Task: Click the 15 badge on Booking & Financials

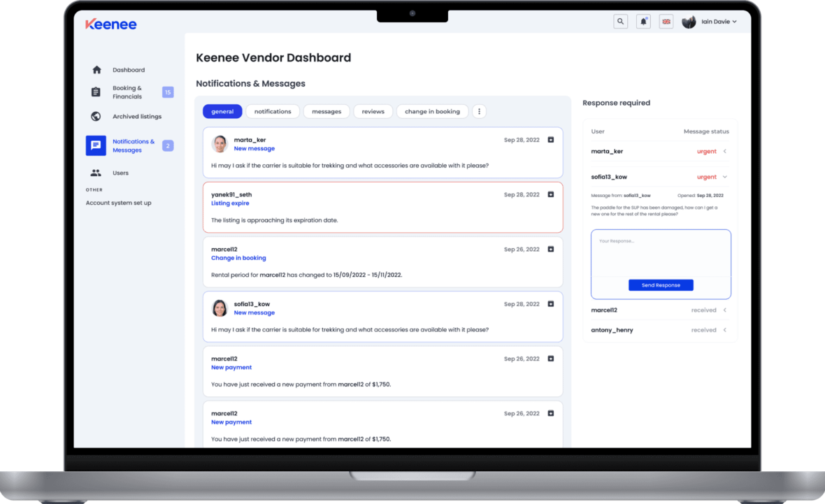Action: click(x=168, y=92)
